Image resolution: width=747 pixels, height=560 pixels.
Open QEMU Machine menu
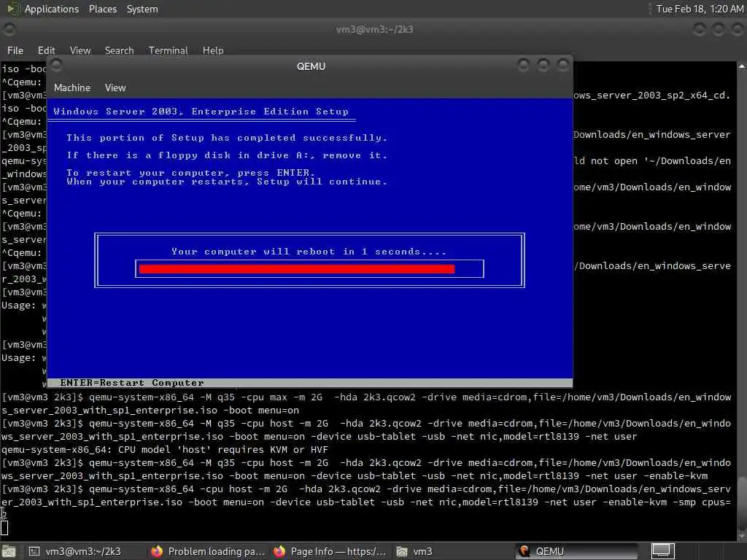coord(72,87)
